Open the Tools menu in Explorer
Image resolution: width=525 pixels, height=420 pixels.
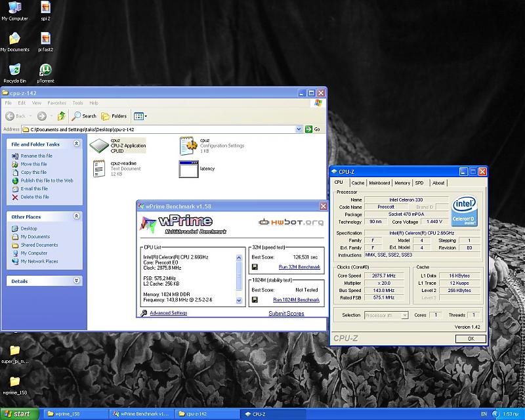77,103
